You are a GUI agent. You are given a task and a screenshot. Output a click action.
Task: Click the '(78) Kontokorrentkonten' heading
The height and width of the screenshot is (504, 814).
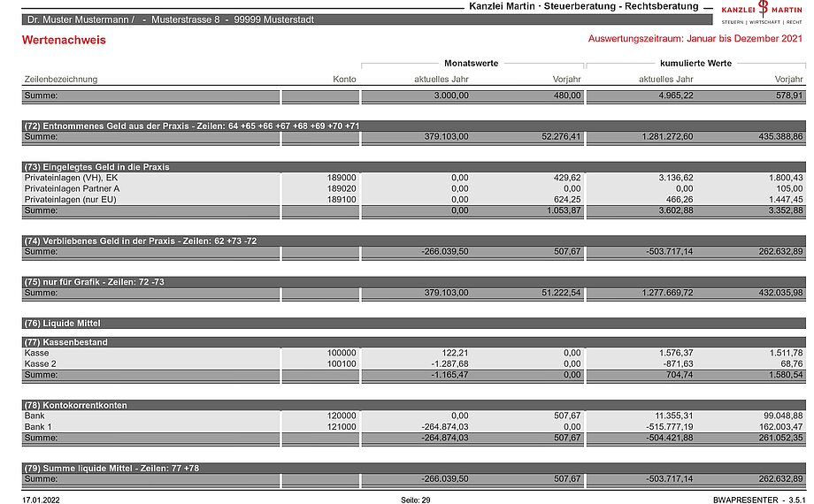[x=414, y=405]
